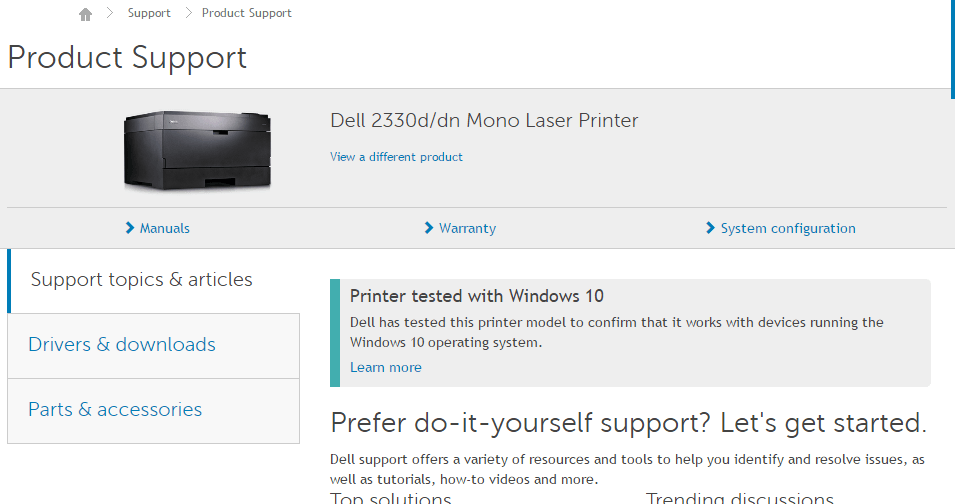Screen dimensions: 955x504
Task: Open the Warranty link
Action: 467,228
